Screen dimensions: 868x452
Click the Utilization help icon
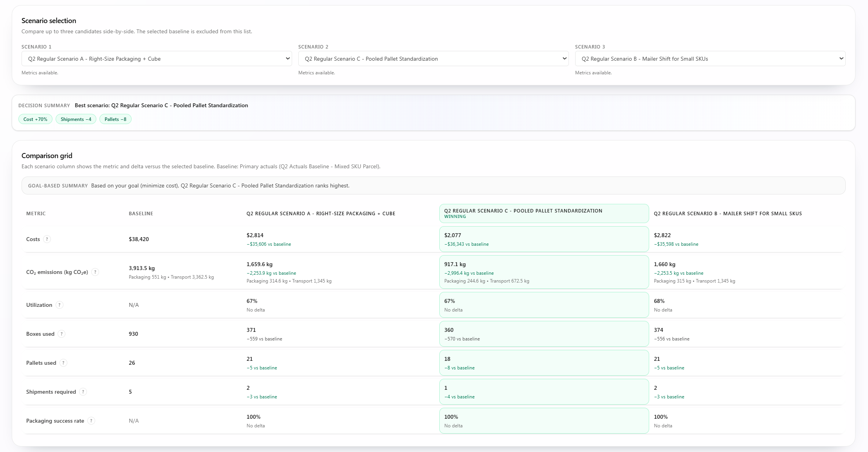60,305
